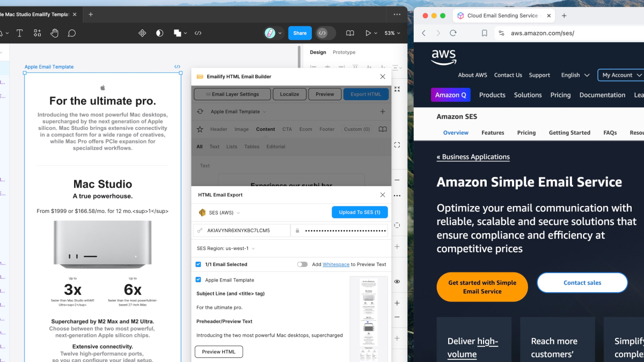
Task: Switch to the Prototype tab in Figma
Action: click(344, 52)
